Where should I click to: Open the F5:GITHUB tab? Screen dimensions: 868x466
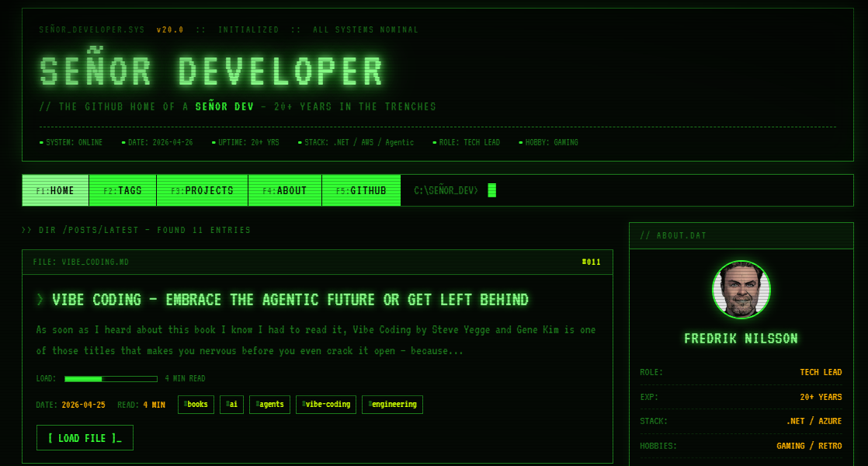pyautogui.click(x=361, y=190)
